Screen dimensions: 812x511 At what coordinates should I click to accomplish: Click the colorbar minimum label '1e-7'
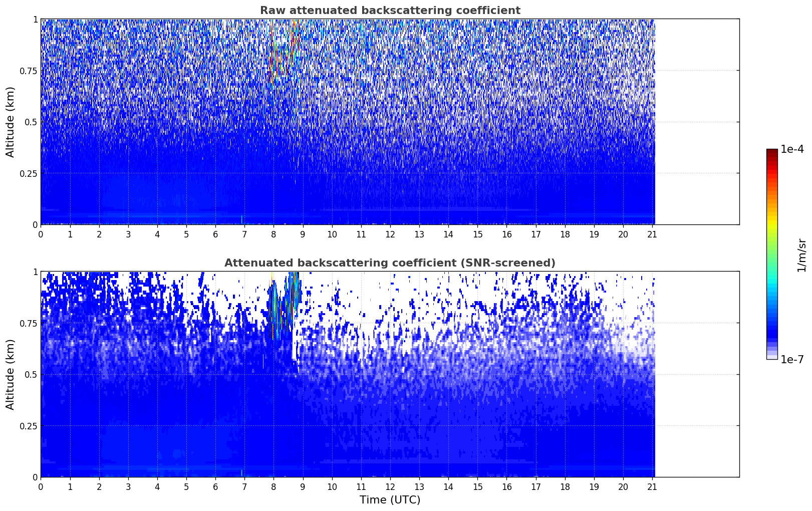[x=792, y=359]
